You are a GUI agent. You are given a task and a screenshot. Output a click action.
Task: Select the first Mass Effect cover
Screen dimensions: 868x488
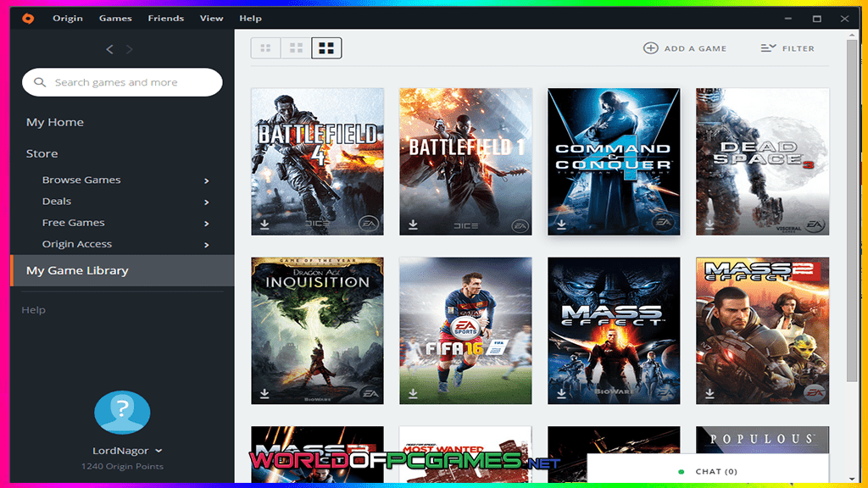click(614, 330)
